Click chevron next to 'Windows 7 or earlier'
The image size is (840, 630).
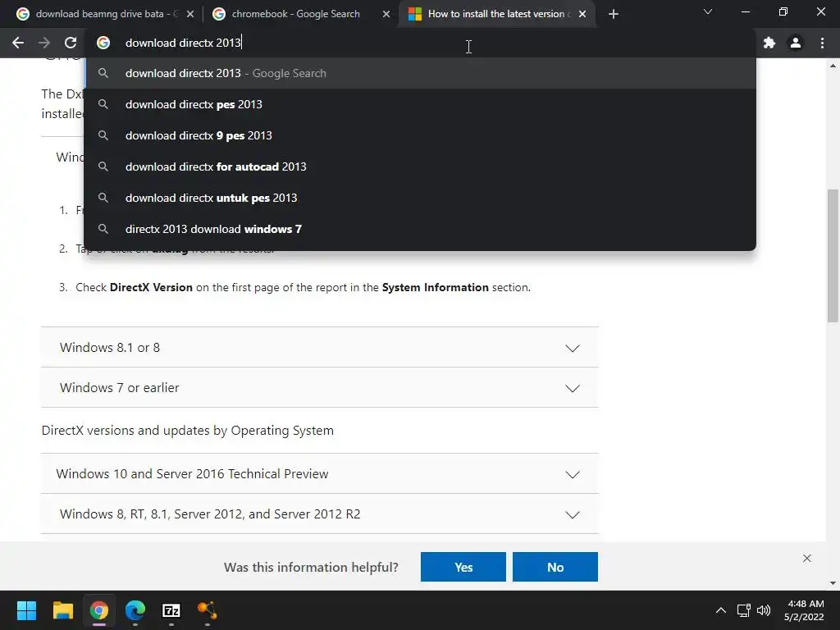pyautogui.click(x=573, y=388)
